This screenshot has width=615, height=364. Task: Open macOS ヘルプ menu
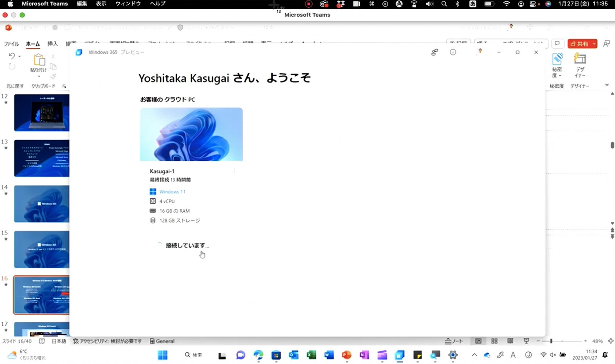pos(158,4)
